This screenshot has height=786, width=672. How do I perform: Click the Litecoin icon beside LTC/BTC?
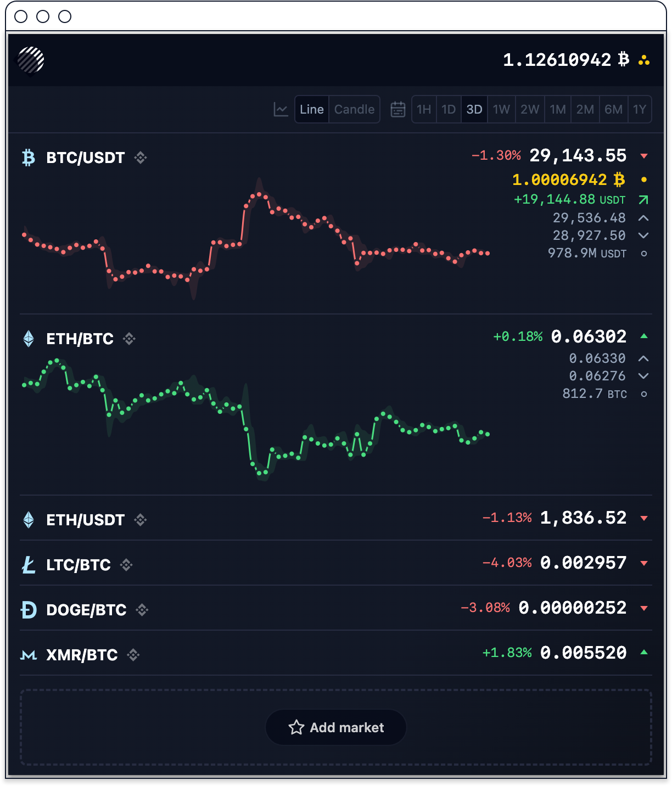(x=29, y=565)
